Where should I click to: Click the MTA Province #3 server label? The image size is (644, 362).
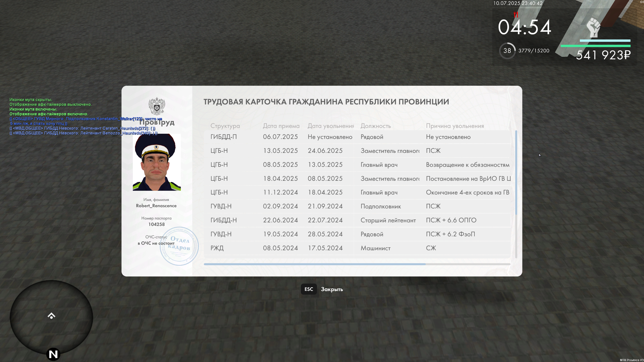tap(631, 360)
